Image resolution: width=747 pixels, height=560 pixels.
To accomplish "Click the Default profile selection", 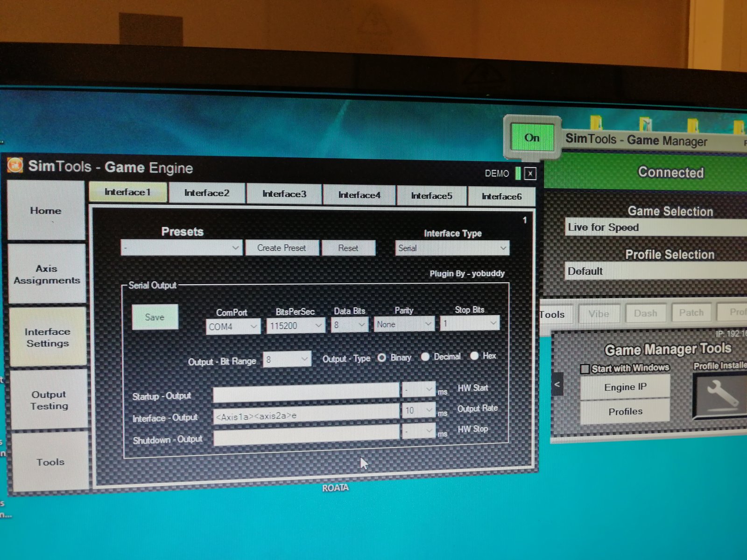I will (x=656, y=271).
